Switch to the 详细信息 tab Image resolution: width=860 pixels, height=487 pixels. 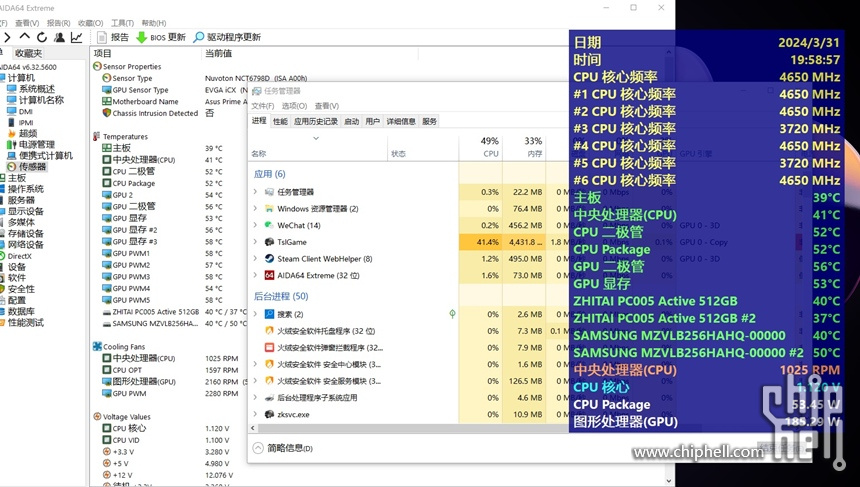(401, 121)
